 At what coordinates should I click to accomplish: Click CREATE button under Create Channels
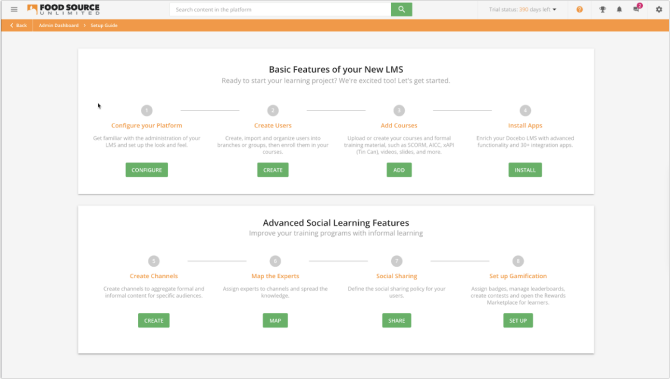click(154, 320)
